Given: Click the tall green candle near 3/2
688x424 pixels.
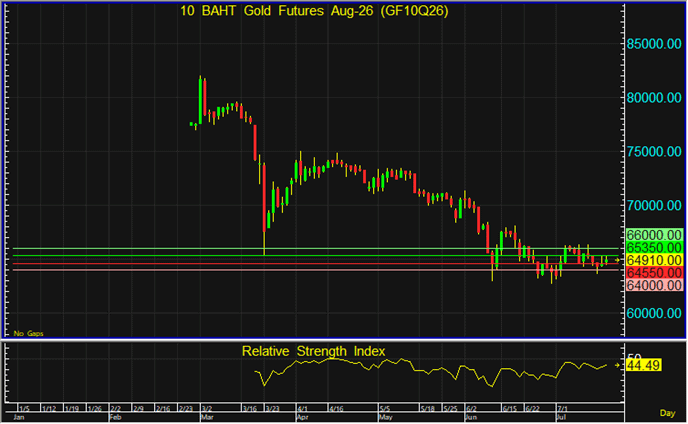Looking at the screenshot, I should 201,100.
